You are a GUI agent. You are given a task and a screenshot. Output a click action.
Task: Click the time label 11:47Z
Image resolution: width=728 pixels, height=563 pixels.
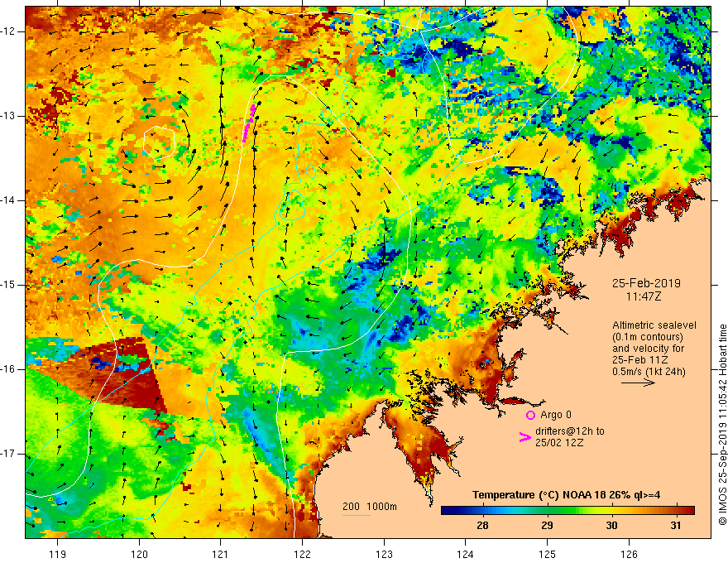point(643,296)
